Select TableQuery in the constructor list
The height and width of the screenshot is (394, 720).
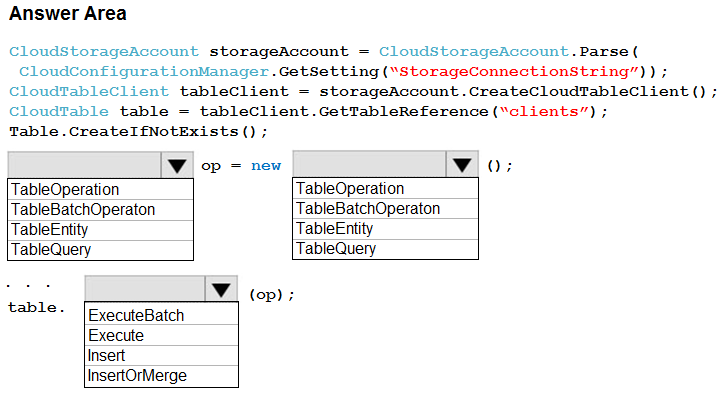385,249
